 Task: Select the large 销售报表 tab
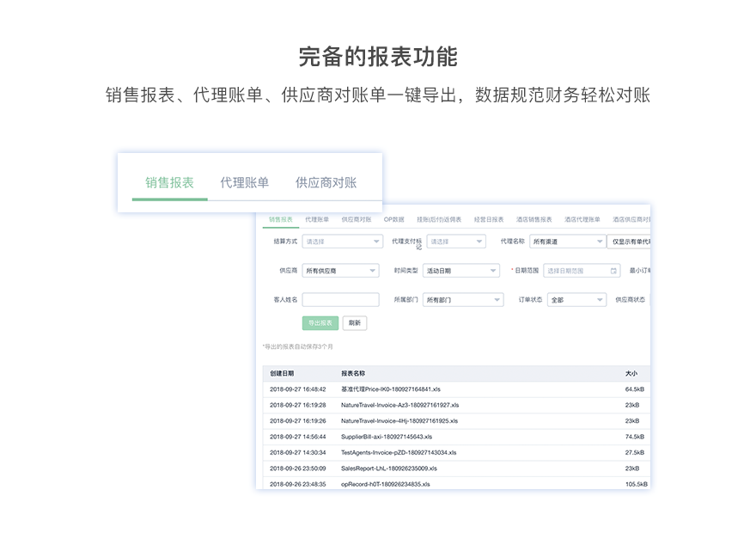169,182
